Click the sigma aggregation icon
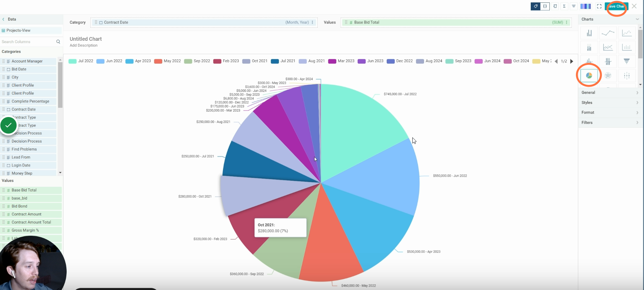The height and width of the screenshot is (290, 644). (564, 6)
